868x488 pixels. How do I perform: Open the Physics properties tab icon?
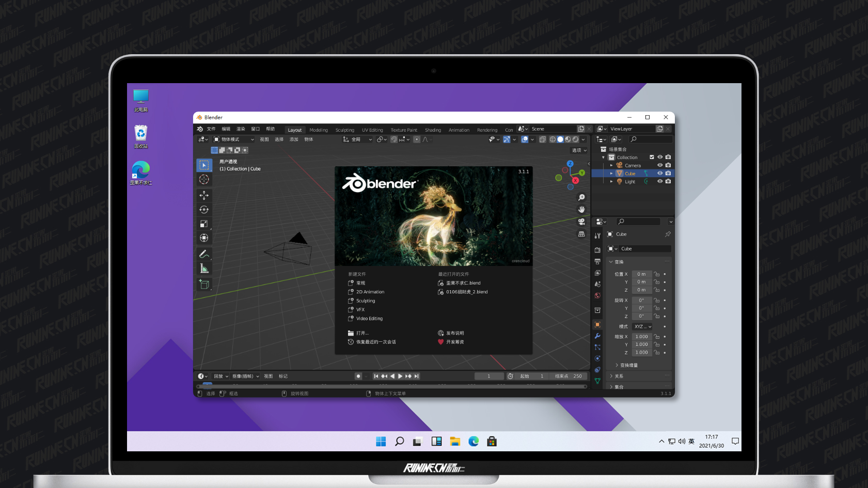597,358
